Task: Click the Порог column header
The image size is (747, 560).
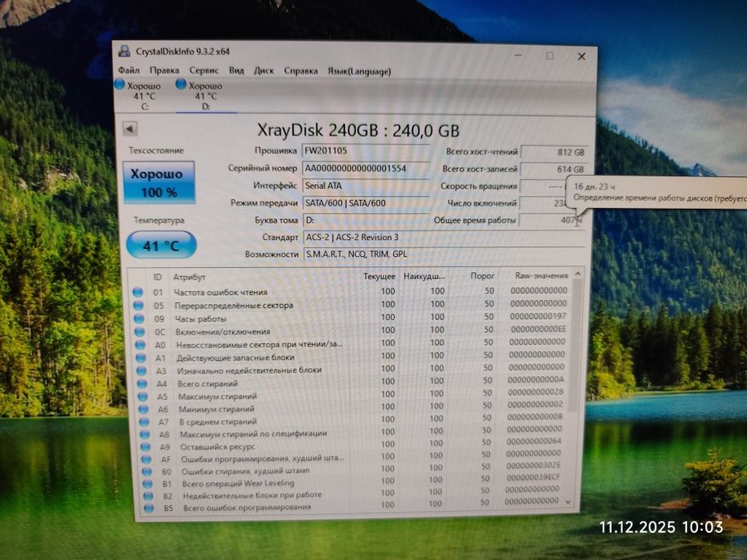Action: (482, 276)
